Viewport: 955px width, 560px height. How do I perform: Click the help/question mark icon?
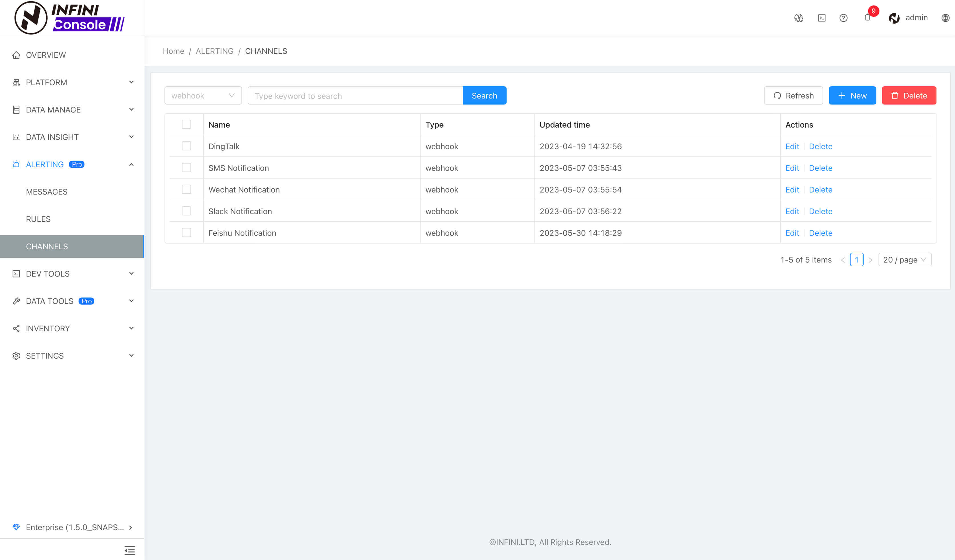(x=843, y=18)
